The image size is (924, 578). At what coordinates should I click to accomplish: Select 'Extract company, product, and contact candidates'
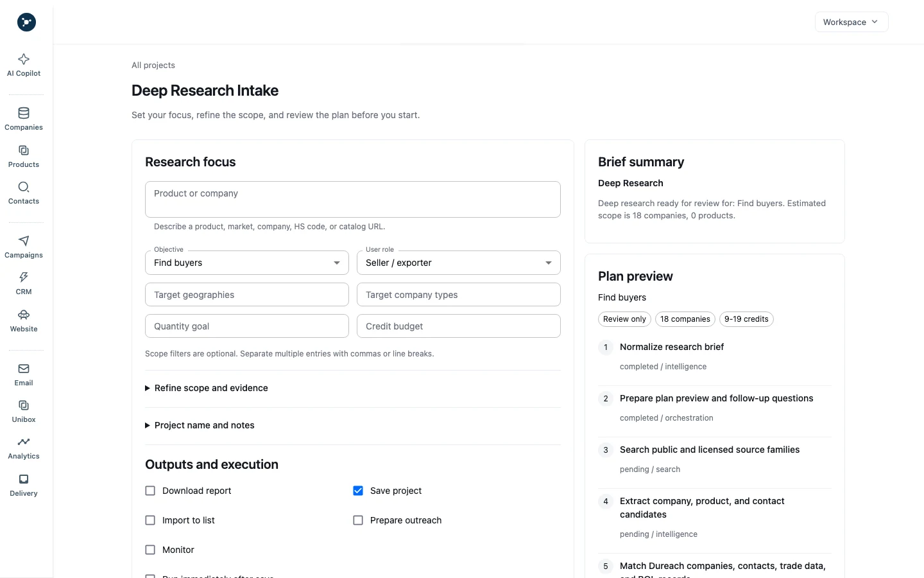tap(702, 508)
